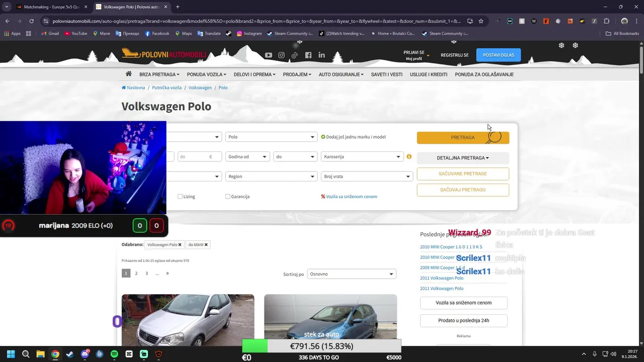Toggle the Lizing checkbox
The height and width of the screenshot is (362, 644).
(x=180, y=197)
